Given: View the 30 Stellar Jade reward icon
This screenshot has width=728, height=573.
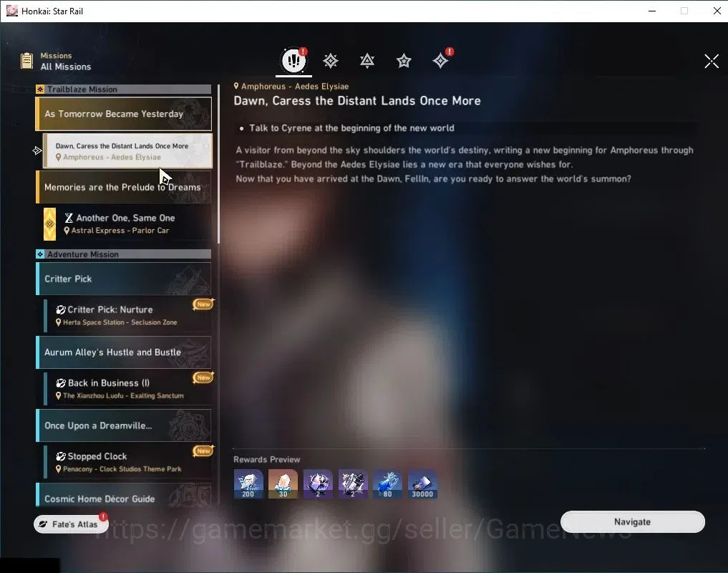Looking at the screenshot, I should click(283, 483).
